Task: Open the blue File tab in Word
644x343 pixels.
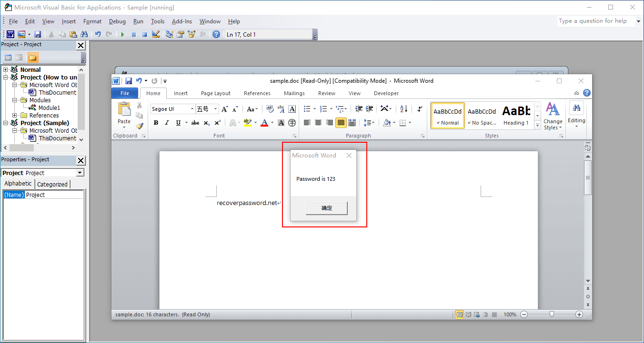Action: click(x=125, y=93)
